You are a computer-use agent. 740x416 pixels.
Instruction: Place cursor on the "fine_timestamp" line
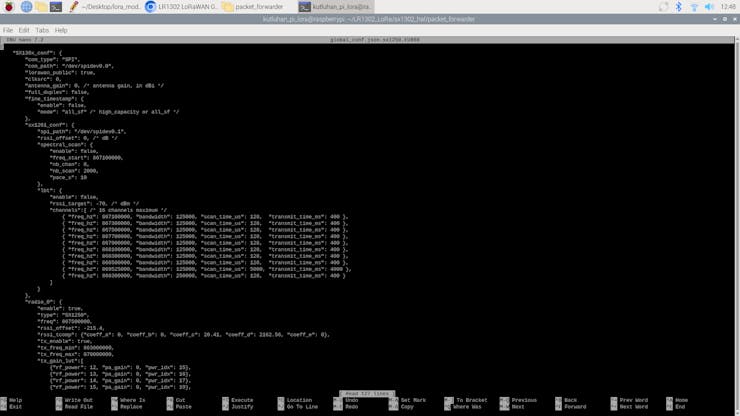tap(54, 99)
